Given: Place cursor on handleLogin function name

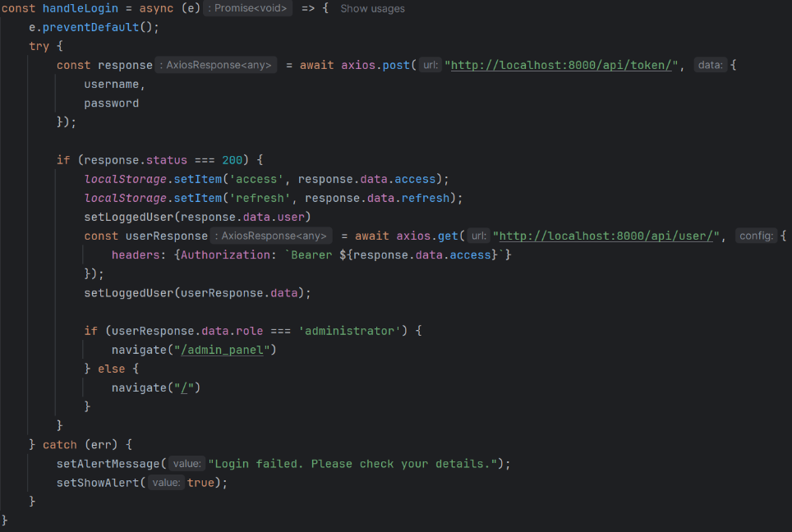Looking at the screenshot, I should pos(79,8).
